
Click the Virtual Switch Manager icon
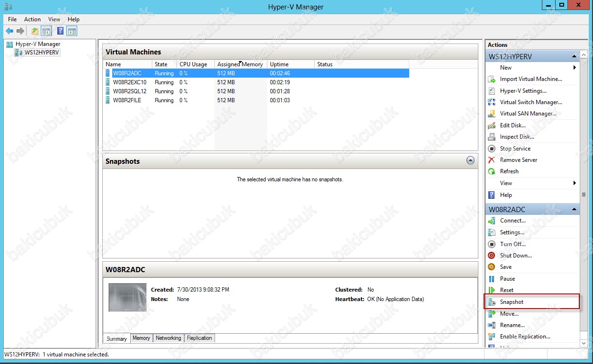pos(492,102)
